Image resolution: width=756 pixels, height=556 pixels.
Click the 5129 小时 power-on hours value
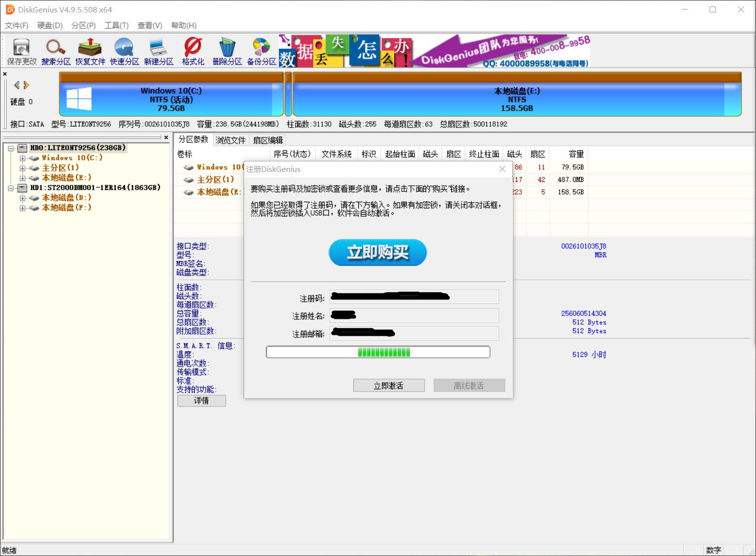[589, 355]
